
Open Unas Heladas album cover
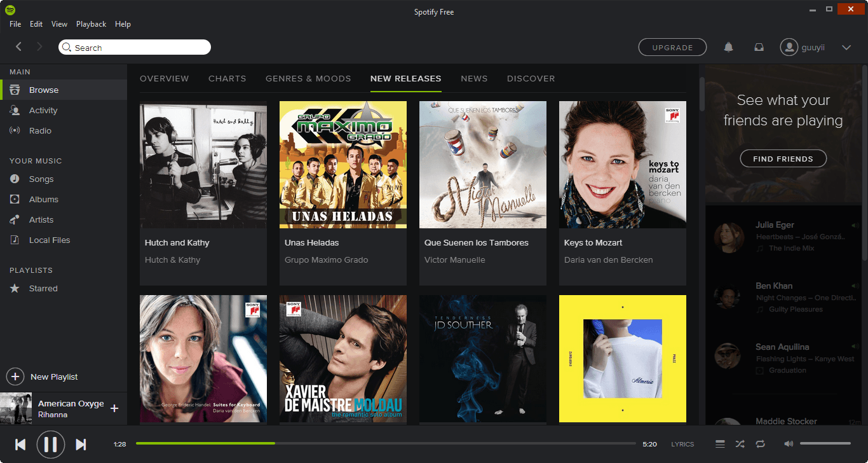(x=343, y=165)
